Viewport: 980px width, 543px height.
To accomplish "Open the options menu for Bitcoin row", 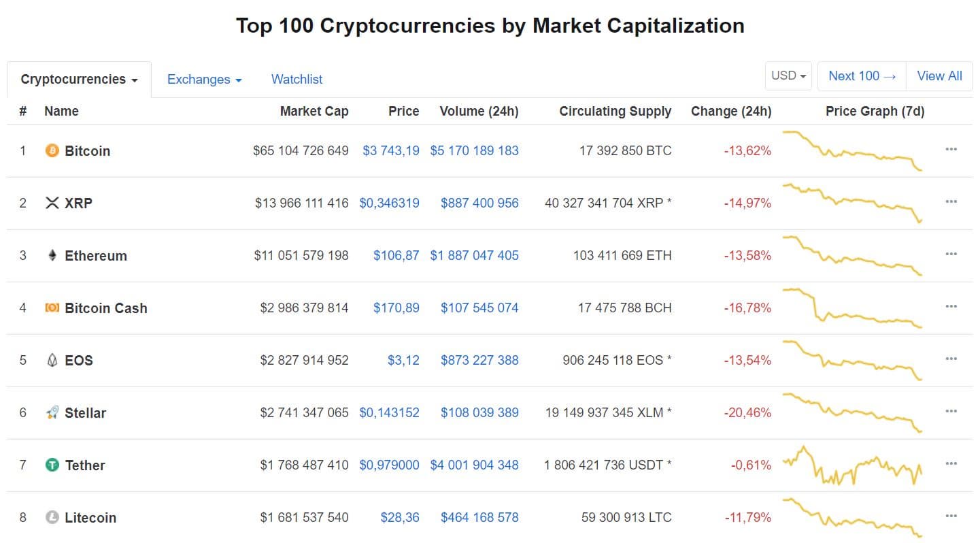I will pos(951,149).
